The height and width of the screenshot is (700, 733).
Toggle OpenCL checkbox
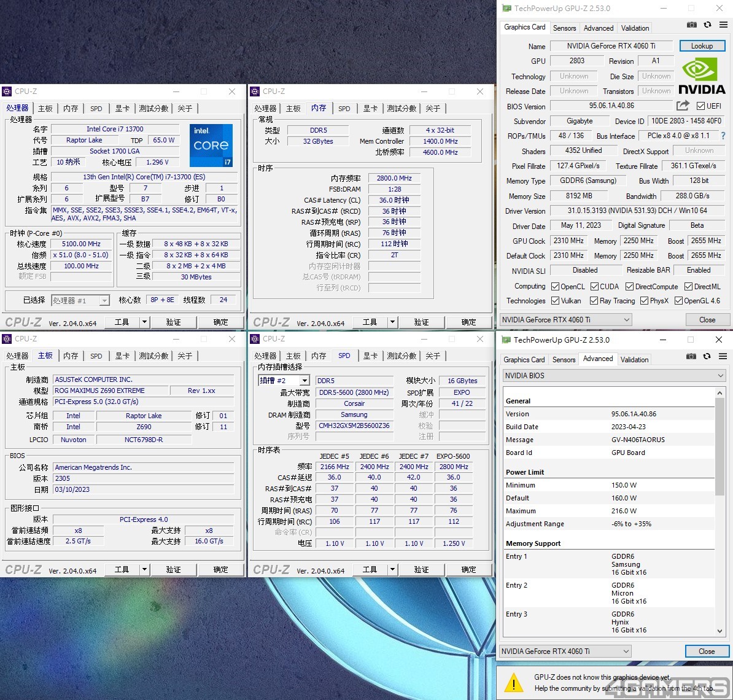[x=556, y=287]
